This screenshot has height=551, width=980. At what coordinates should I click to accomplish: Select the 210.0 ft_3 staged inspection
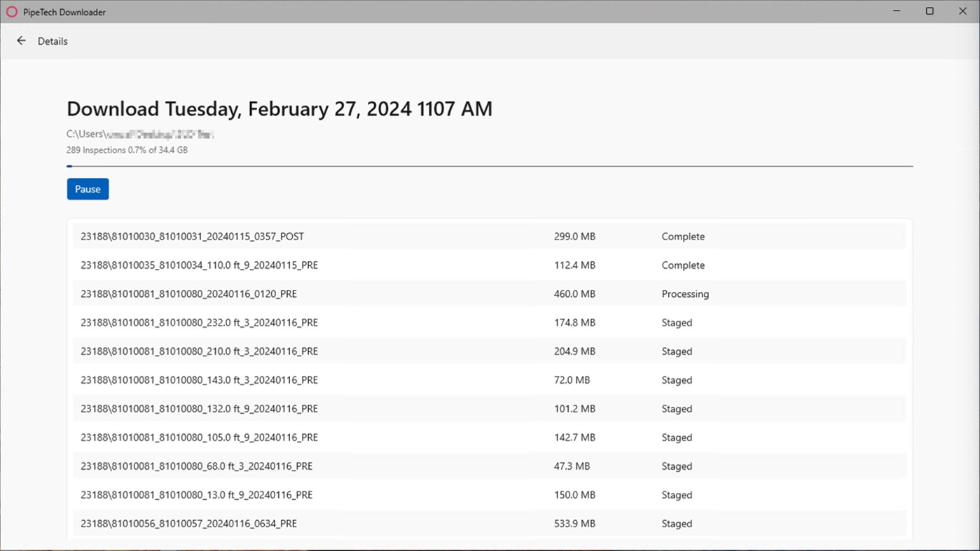[199, 351]
